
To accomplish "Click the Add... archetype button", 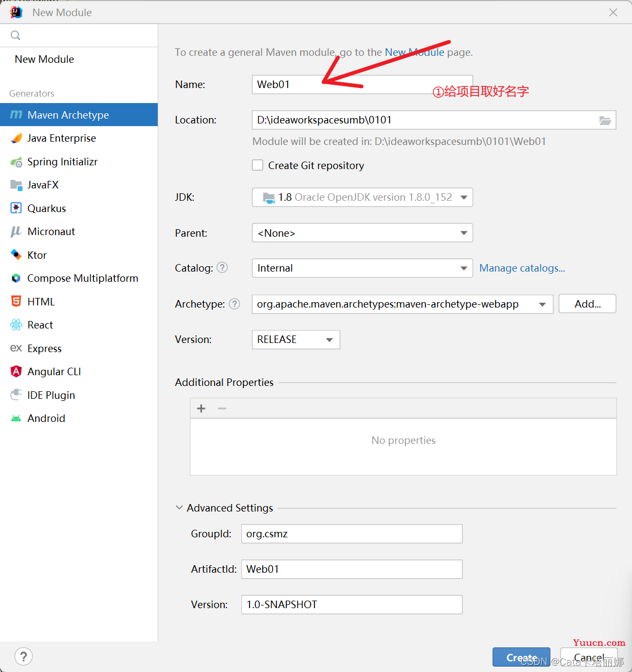I will pyautogui.click(x=587, y=304).
